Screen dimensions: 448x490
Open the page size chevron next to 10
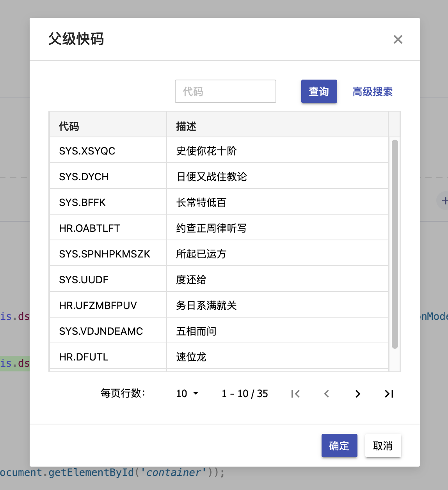[x=197, y=394]
